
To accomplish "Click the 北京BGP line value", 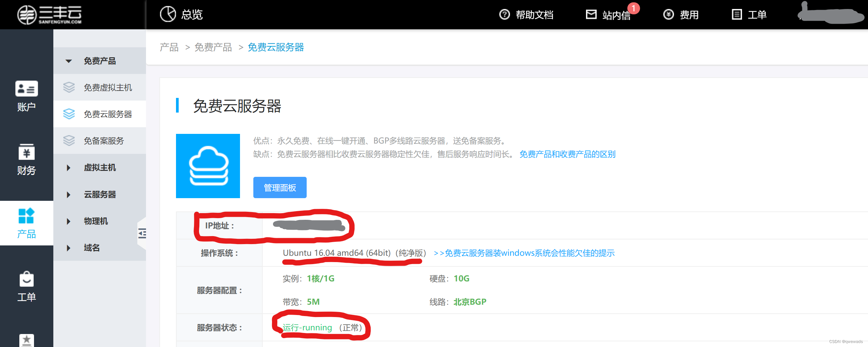I will point(470,302).
